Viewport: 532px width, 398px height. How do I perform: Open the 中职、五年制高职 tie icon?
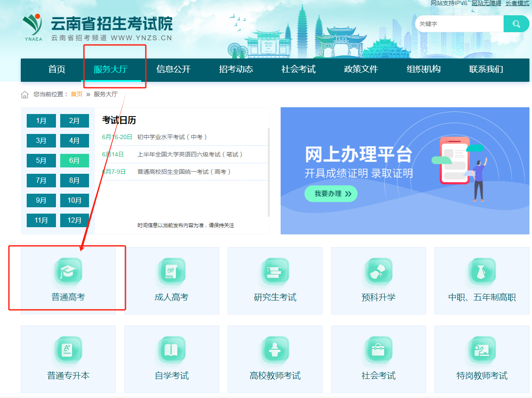point(482,272)
